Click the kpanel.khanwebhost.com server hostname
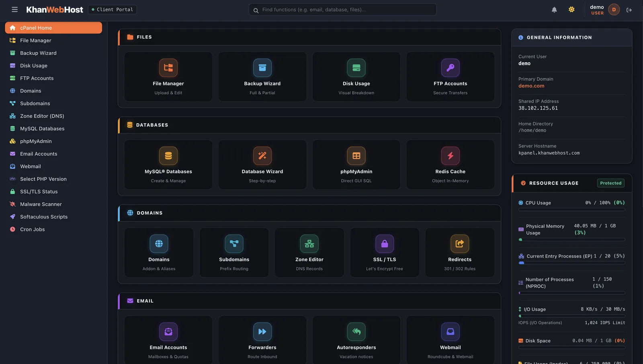 pyautogui.click(x=549, y=153)
